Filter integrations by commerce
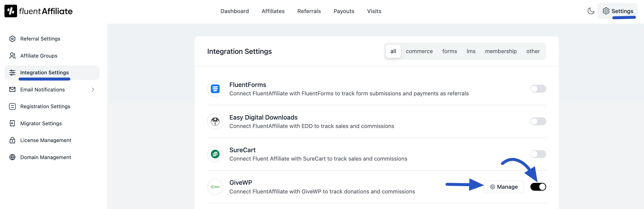 click(x=419, y=51)
